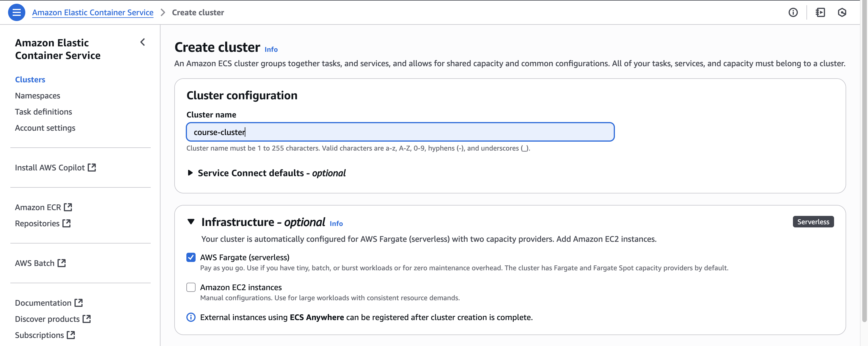This screenshot has width=868, height=346.
Task: Click the Cluster configuration heading
Action: coord(242,96)
